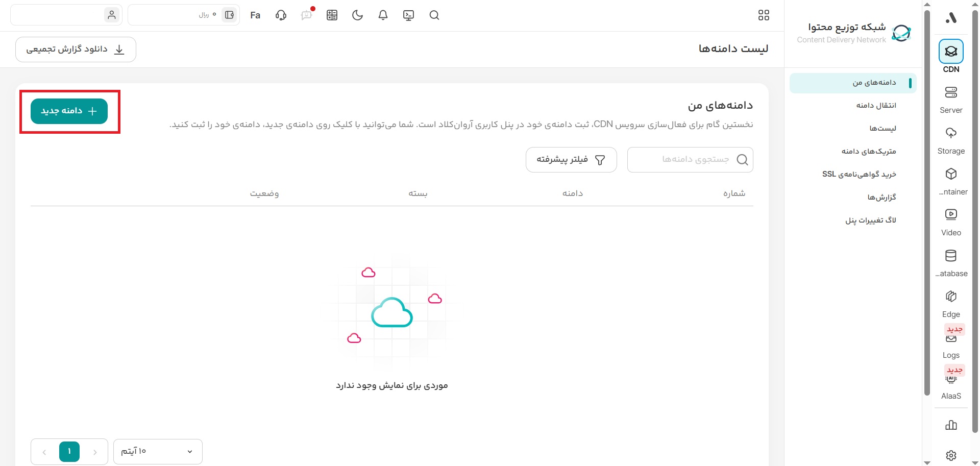Switch language via Fa button

[x=255, y=15]
